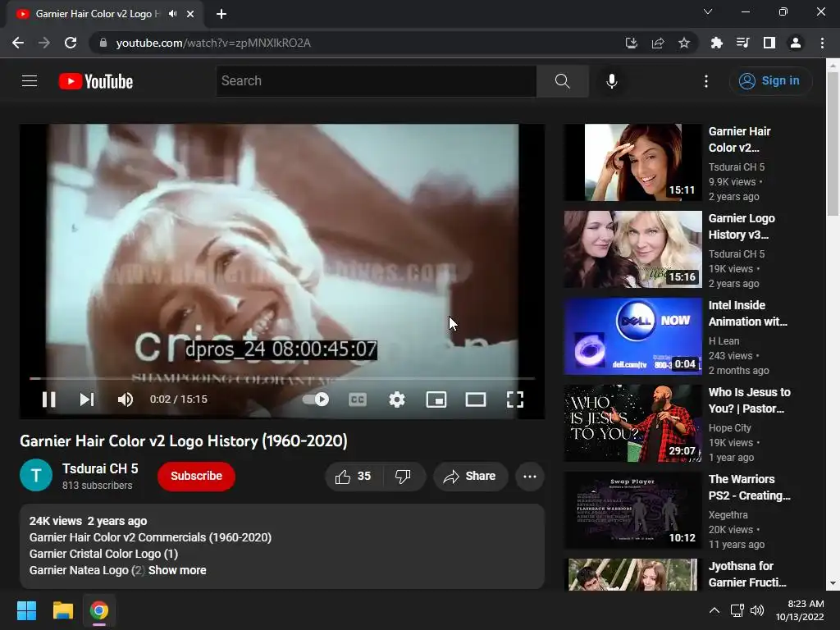The width and height of the screenshot is (840, 630).
Task: Enable miniplayer mode
Action: pos(436,399)
